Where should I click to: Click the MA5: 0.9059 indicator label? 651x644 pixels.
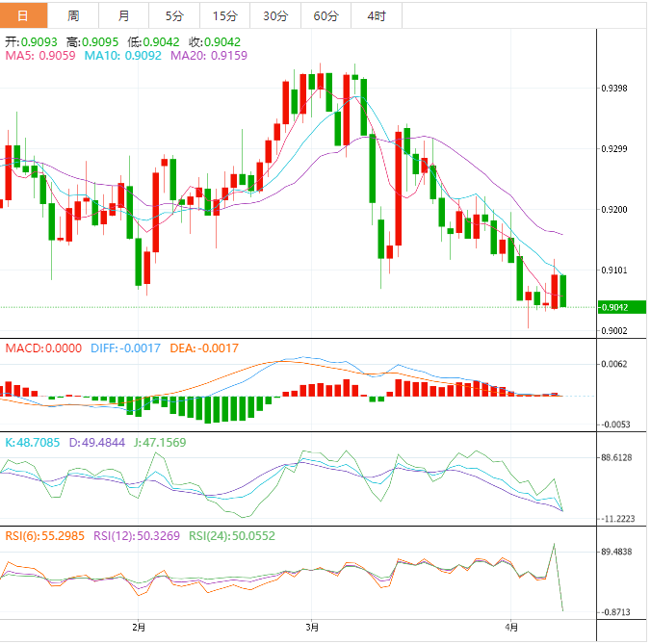[40, 56]
